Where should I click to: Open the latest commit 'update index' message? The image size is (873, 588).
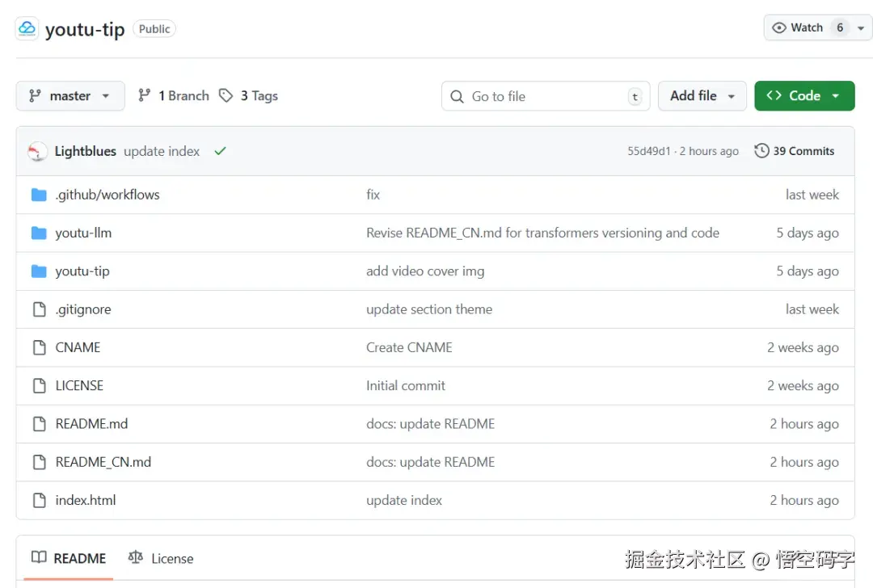click(162, 151)
